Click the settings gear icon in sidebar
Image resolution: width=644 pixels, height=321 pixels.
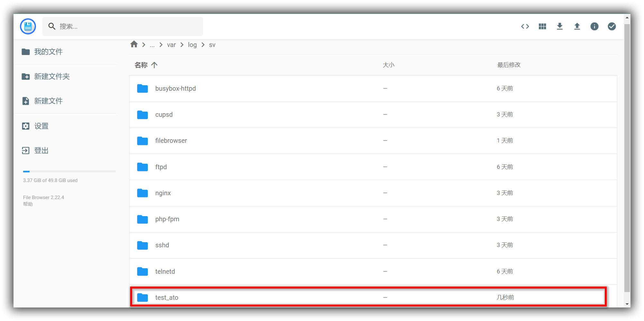pyautogui.click(x=26, y=126)
